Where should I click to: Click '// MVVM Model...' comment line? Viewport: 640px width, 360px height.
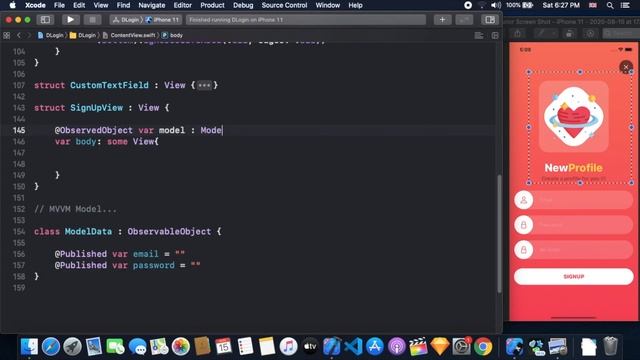coord(76,209)
